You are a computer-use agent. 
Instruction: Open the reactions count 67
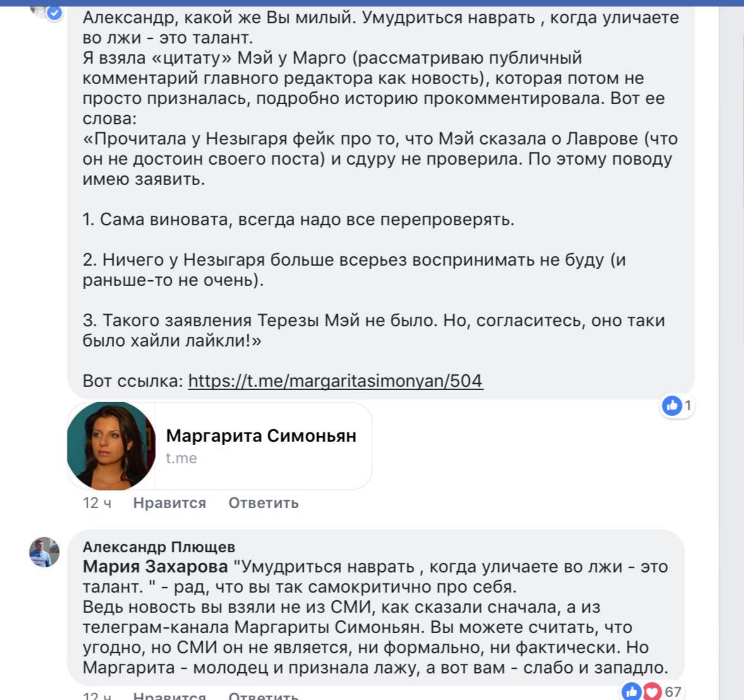pyautogui.click(x=673, y=692)
